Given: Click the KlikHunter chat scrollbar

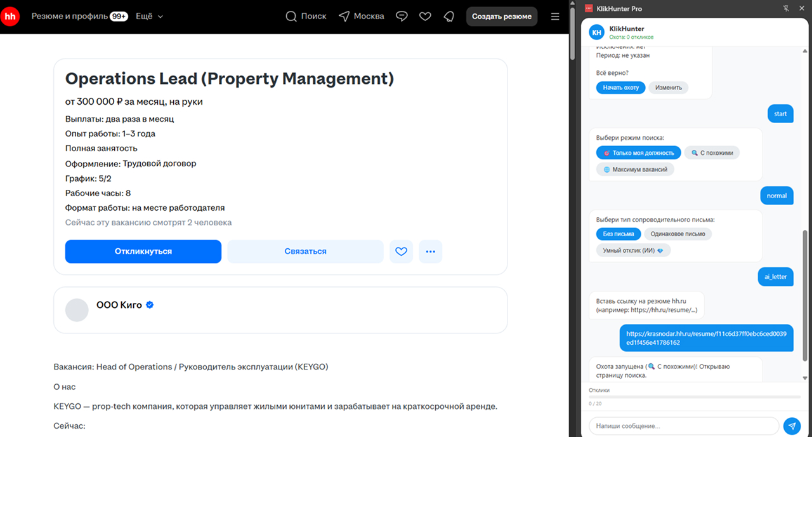Looking at the screenshot, I should 806,295.
